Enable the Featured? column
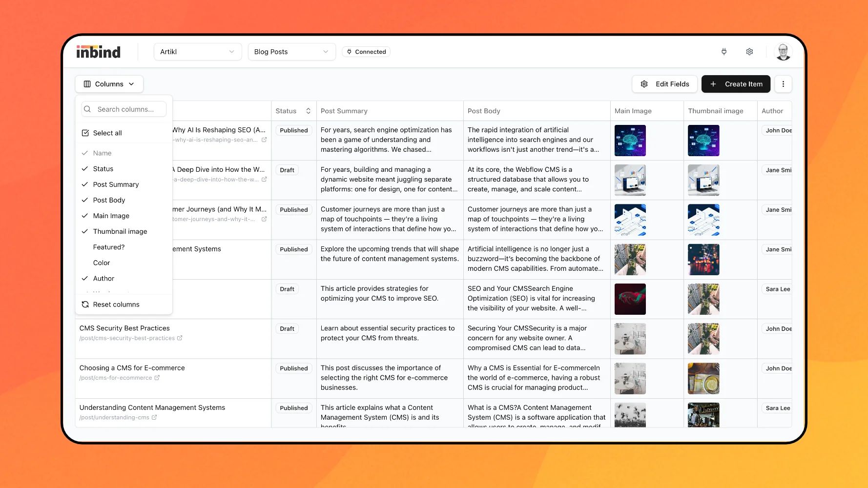 click(x=109, y=247)
